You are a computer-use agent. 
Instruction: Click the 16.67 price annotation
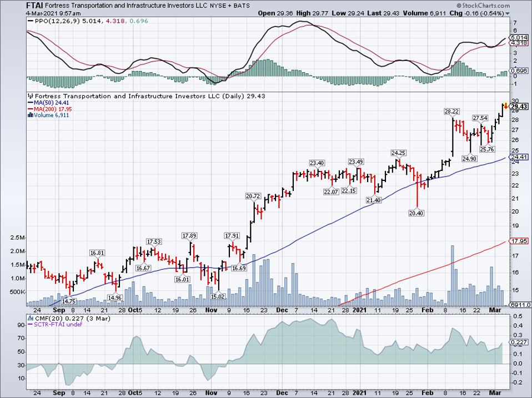tap(143, 268)
